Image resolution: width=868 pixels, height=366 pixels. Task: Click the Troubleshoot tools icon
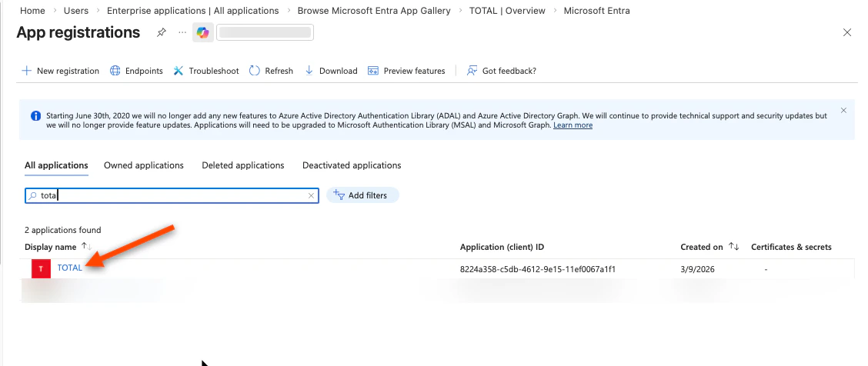pos(179,71)
